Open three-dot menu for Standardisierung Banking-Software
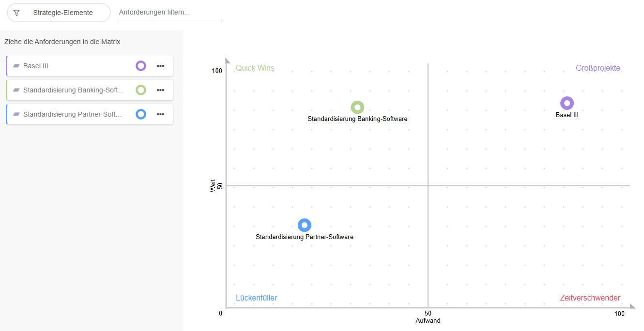 tap(161, 90)
